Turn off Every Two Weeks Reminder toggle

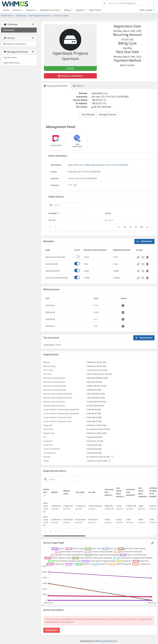point(77,278)
